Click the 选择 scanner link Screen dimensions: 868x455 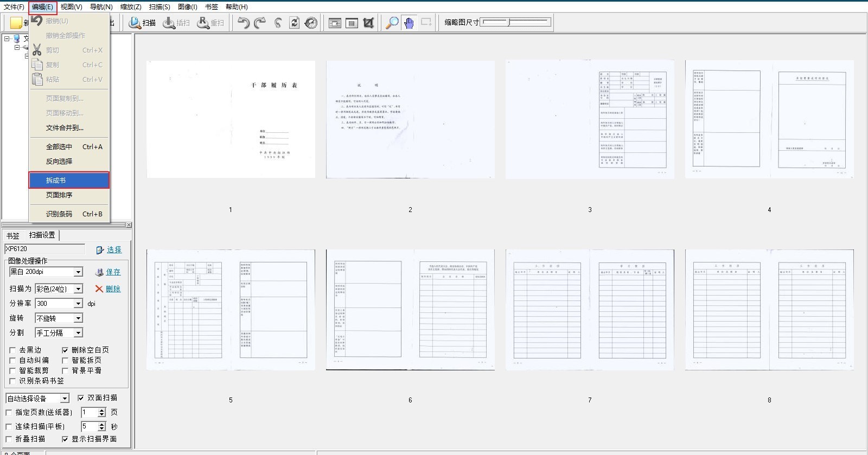click(x=114, y=250)
